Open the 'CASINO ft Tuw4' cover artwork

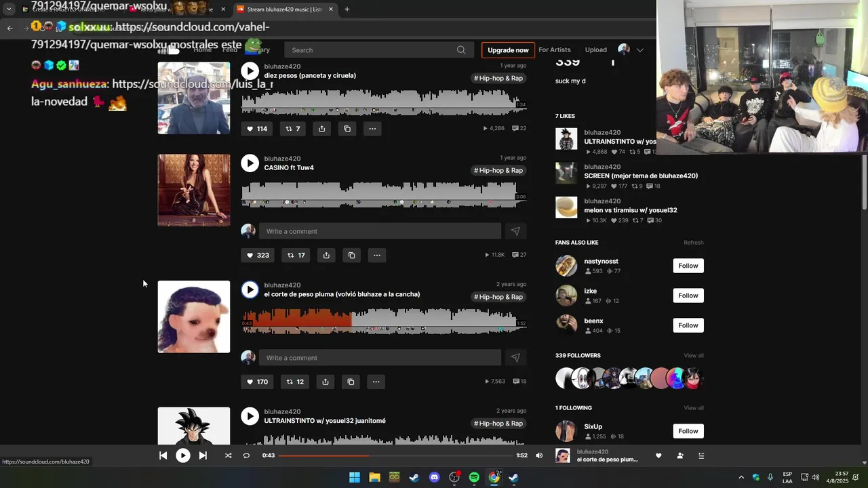194,190
